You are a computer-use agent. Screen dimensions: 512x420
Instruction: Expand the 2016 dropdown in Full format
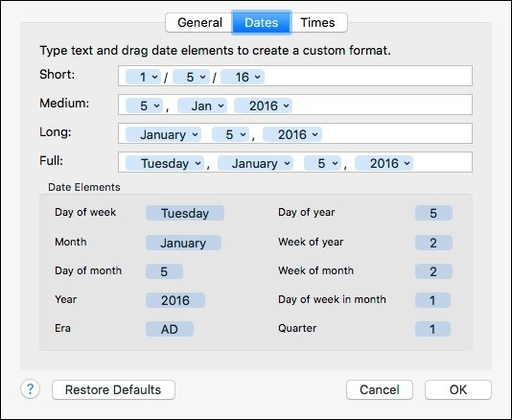point(384,163)
